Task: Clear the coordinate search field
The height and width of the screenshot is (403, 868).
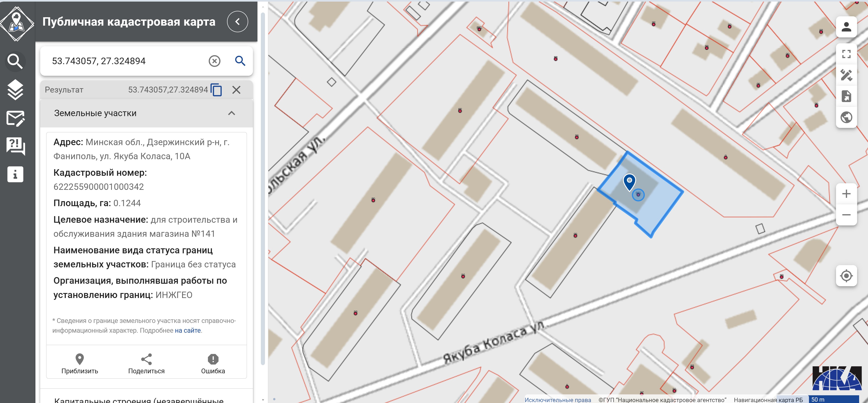Action: click(214, 61)
